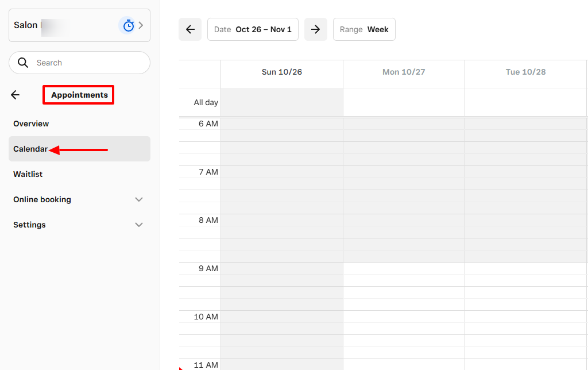Switch to the Waitlist section
The height and width of the screenshot is (370, 588).
click(x=28, y=174)
